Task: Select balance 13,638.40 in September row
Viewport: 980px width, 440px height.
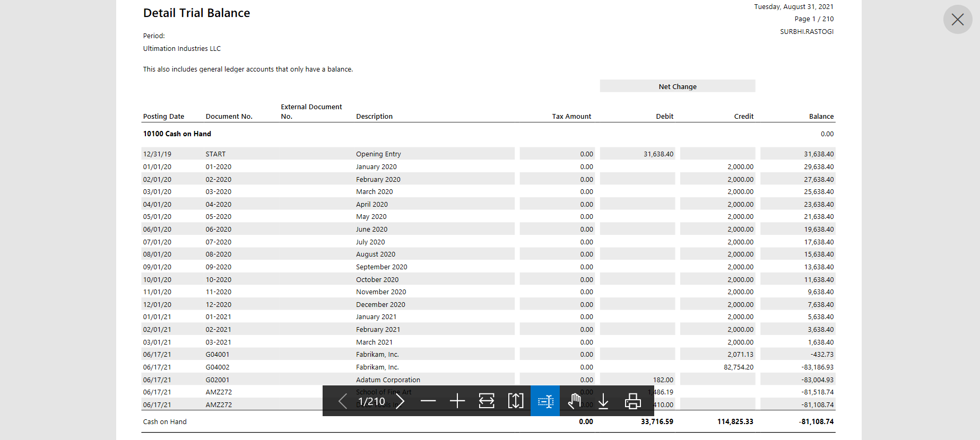Action: [x=819, y=267]
